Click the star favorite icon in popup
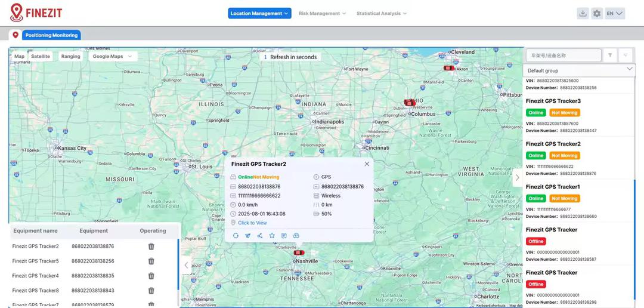The image size is (644, 308). click(x=272, y=236)
